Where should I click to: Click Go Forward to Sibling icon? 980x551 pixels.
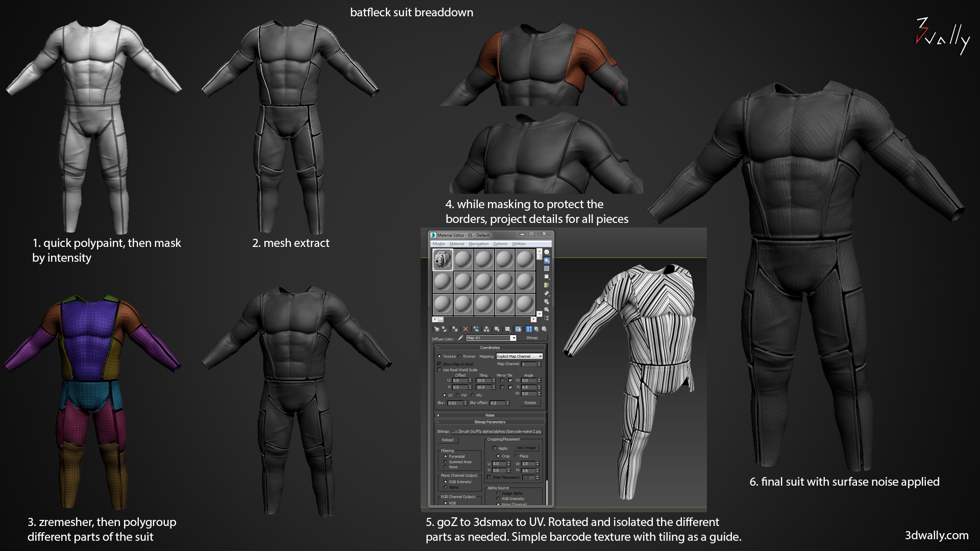coord(544,329)
